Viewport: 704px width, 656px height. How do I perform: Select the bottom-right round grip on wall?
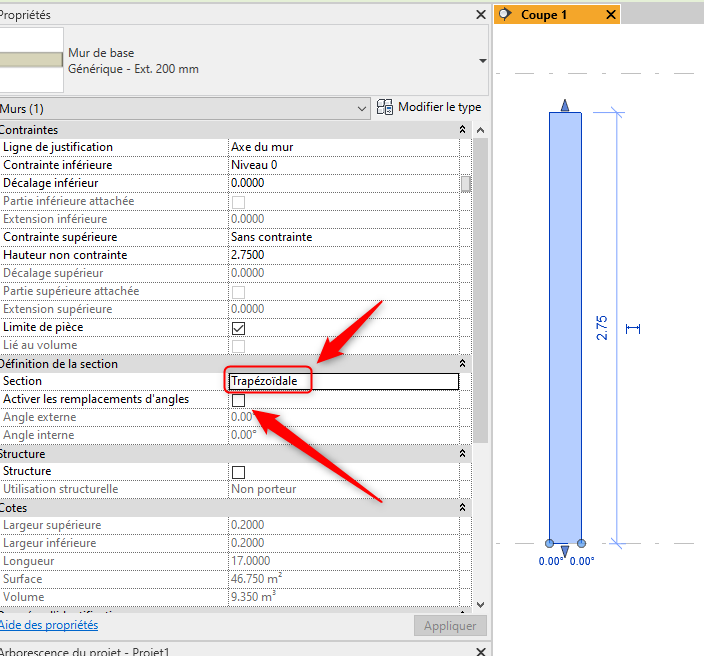point(581,543)
